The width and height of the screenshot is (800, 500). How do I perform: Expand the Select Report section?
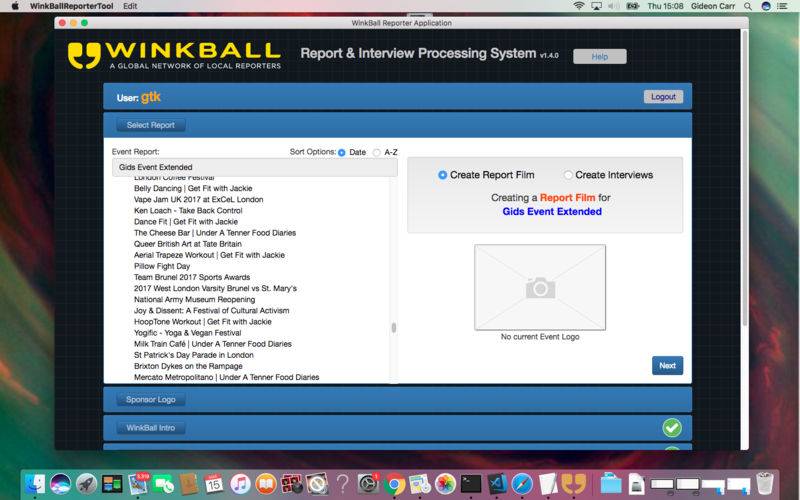pos(151,125)
